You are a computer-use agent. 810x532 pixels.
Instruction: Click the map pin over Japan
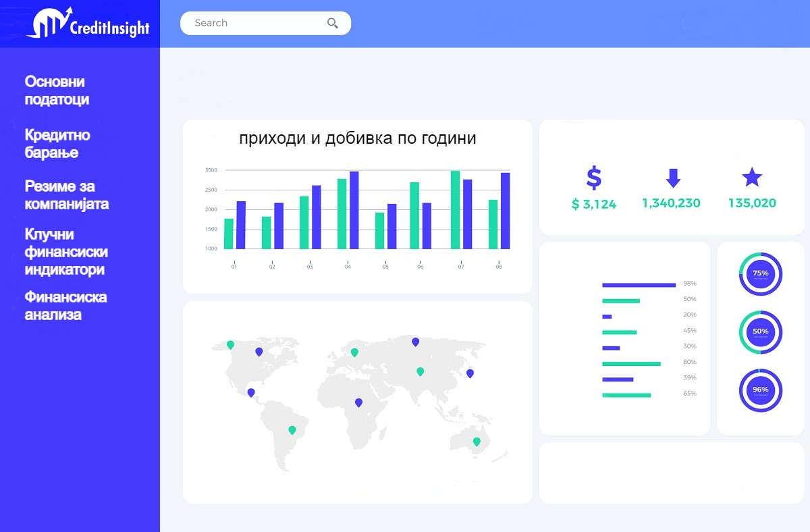(470, 373)
